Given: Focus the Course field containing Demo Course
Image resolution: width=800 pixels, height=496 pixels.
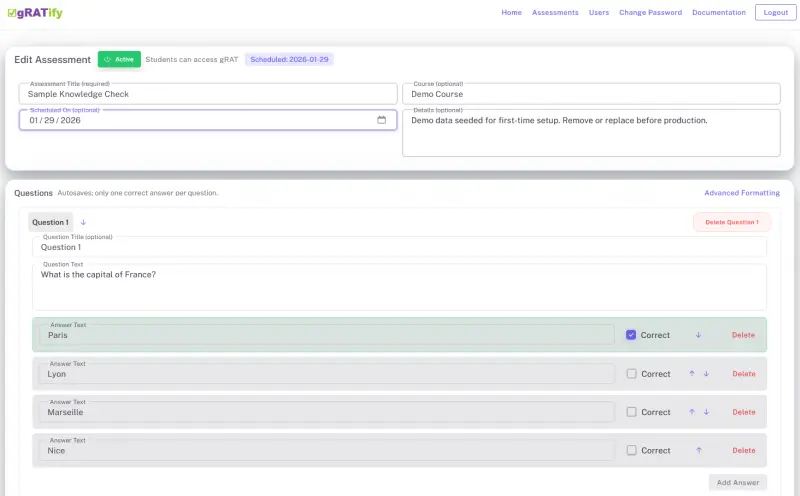Looking at the screenshot, I should 591,94.
